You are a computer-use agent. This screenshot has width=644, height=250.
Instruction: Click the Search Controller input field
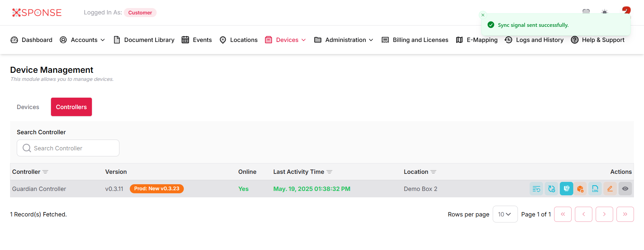68,148
